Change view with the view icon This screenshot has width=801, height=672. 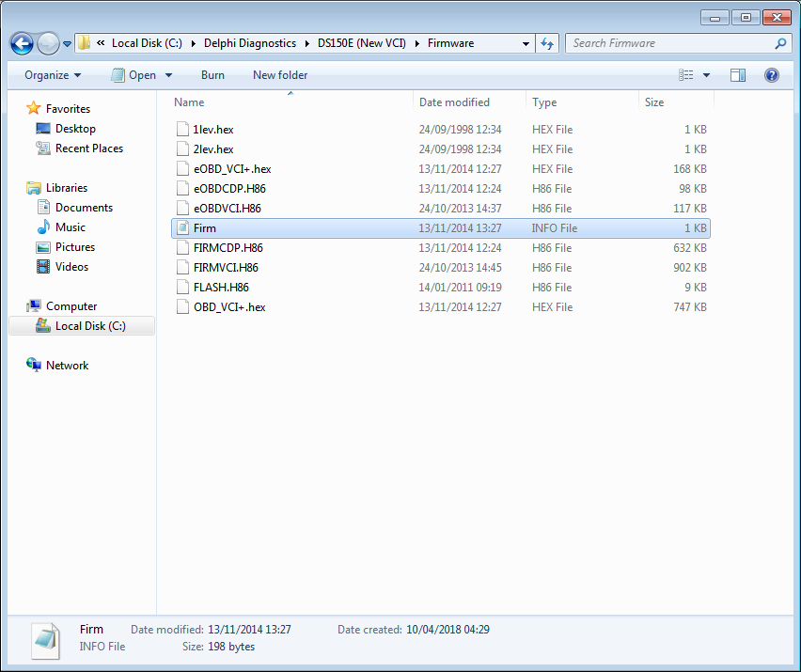point(686,75)
